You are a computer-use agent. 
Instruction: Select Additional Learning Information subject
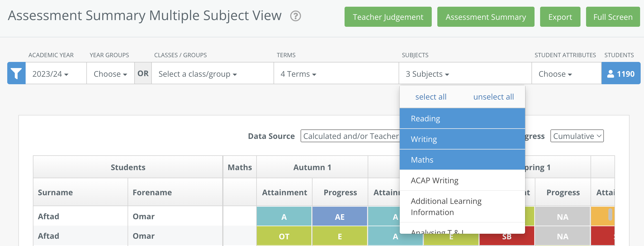coord(462,207)
